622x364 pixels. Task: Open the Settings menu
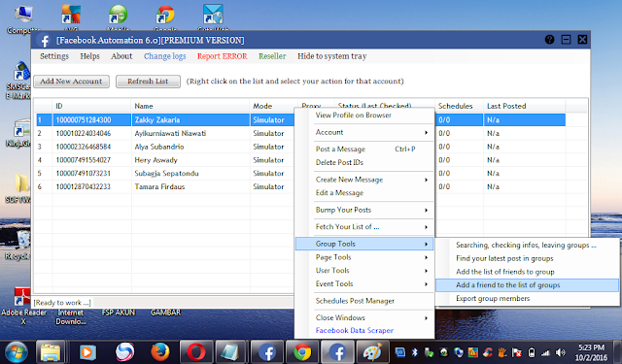(54, 56)
